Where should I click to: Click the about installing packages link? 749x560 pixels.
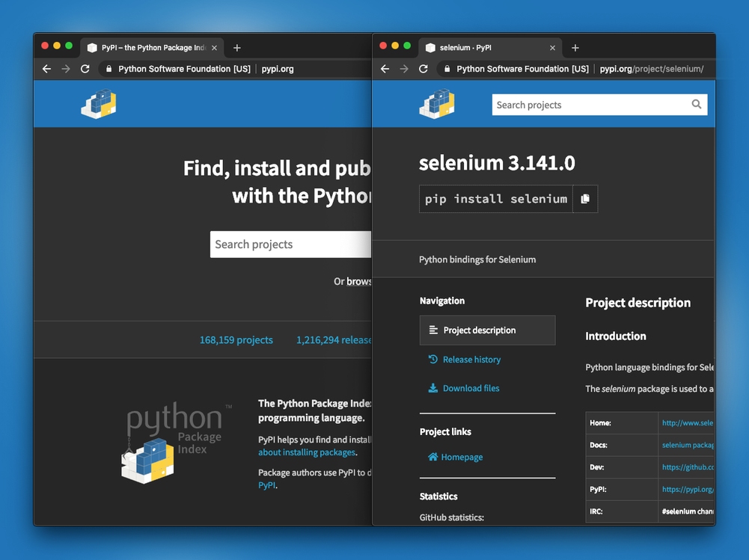click(x=307, y=452)
